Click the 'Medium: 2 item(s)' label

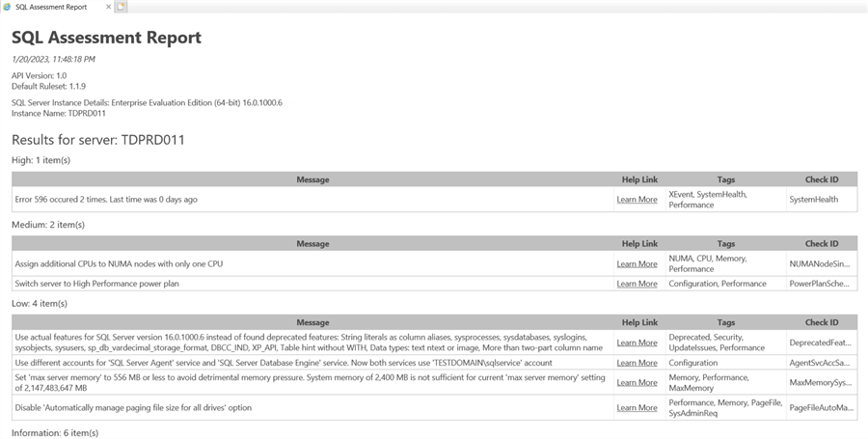(x=47, y=225)
